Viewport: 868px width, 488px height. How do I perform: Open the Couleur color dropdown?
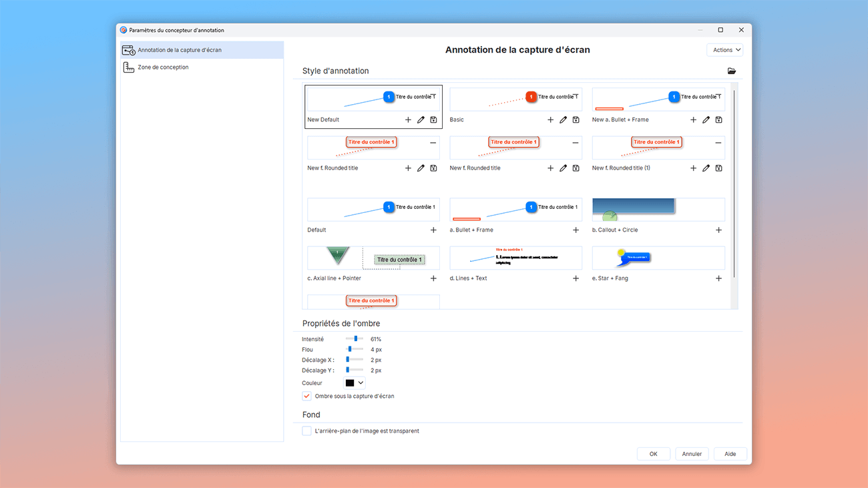coord(354,383)
